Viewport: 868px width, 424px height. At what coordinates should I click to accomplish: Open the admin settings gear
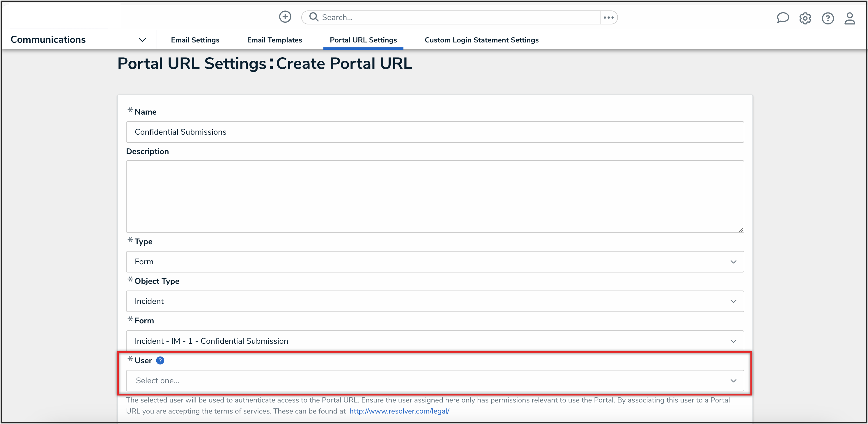805,18
